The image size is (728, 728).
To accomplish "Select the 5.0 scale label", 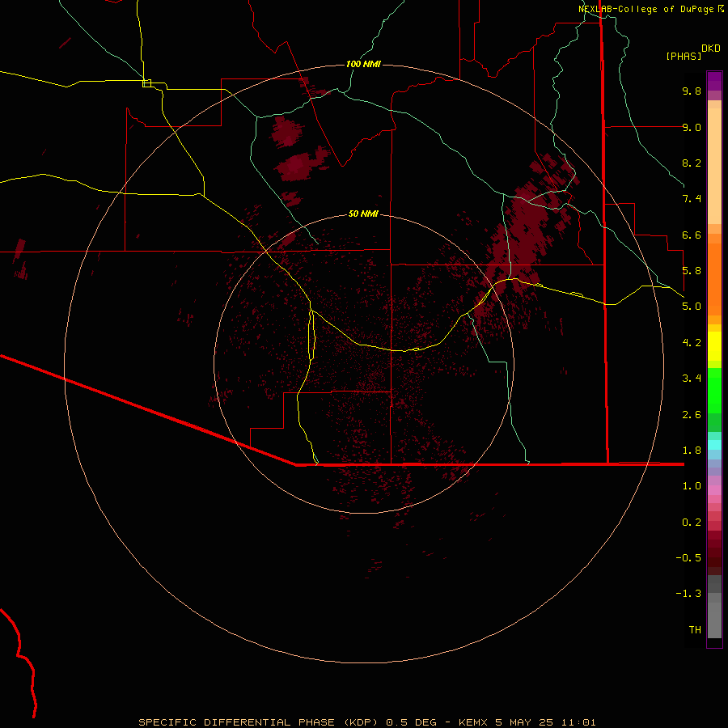I will click(692, 307).
